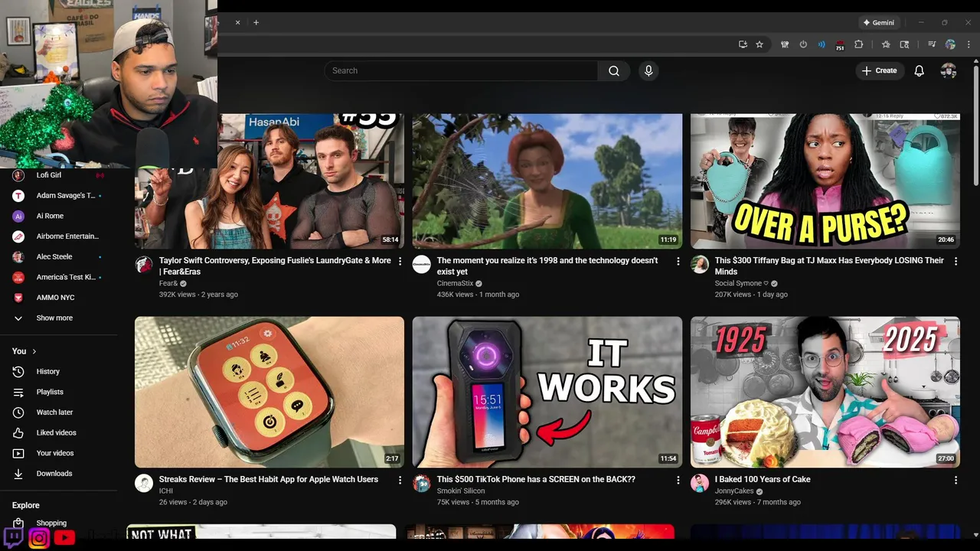The height and width of the screenshot is (551, 980).
Task: Open the all bookmarks star icon
Action: (886, 44)
